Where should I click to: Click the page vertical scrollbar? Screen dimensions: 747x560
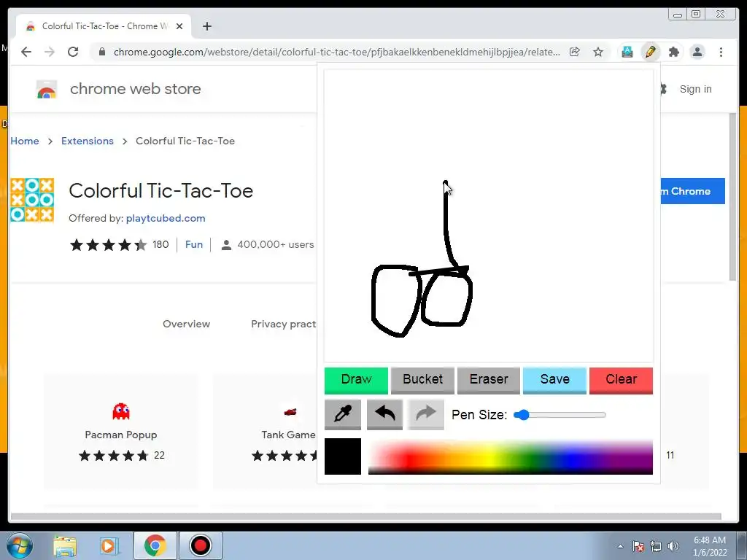732,197
